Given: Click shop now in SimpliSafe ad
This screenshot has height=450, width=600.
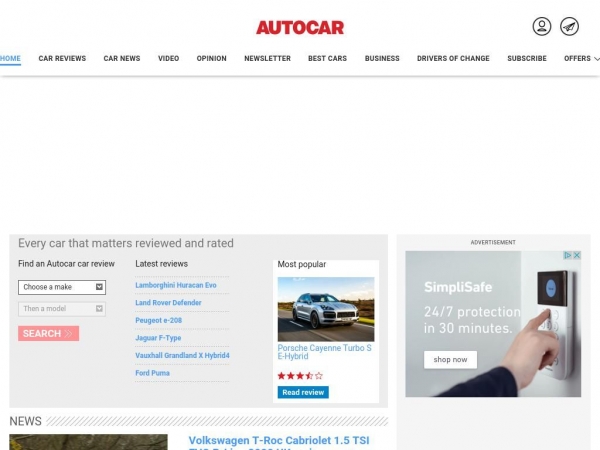Looking at the screenshot, I should click(450, 360).
